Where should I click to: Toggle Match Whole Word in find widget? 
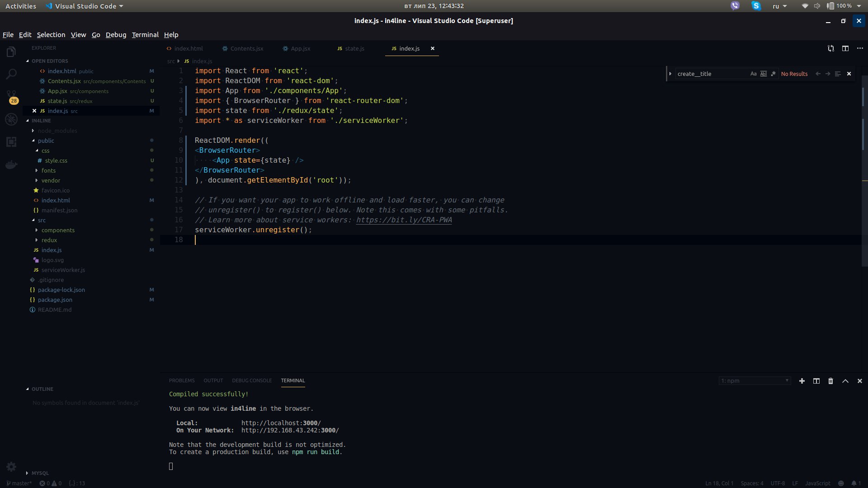click(763, 74)
